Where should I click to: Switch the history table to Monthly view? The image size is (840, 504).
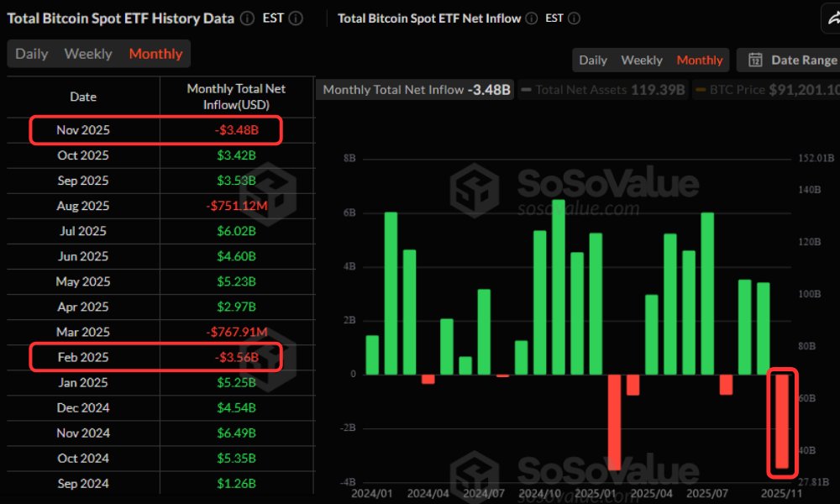[155, 53]
